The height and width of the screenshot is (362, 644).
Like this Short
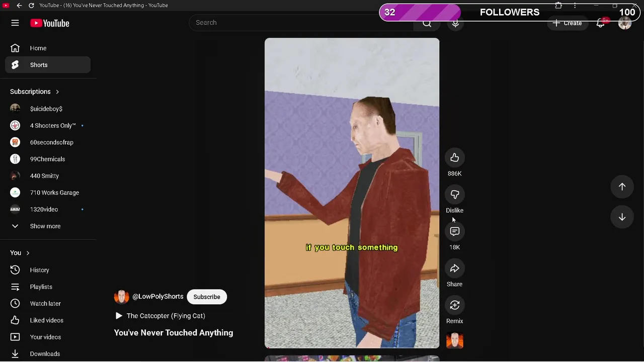454,158
